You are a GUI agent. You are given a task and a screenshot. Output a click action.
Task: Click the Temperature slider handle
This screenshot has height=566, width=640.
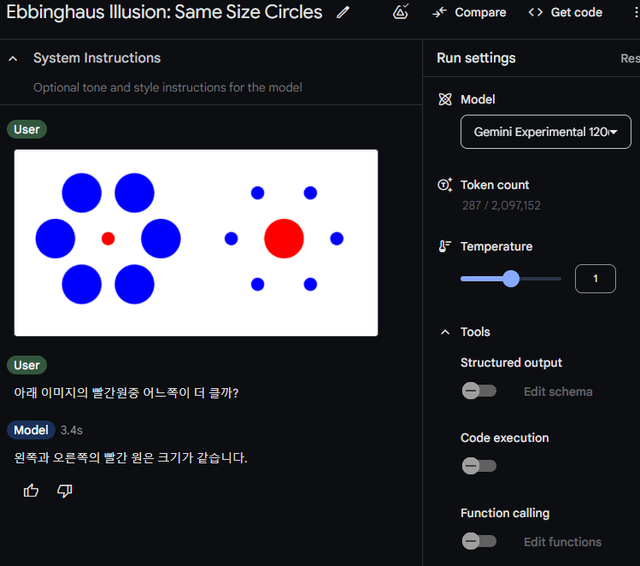point(511,279)
